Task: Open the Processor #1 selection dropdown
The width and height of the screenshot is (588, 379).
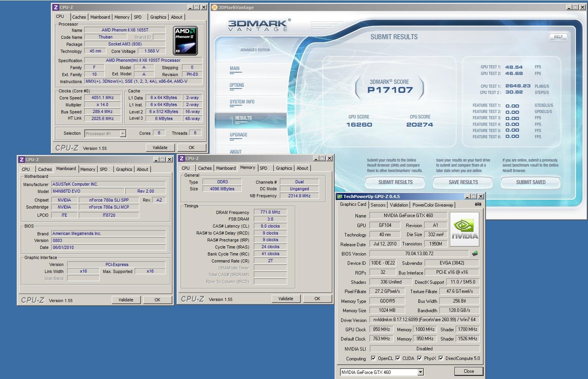Action: (123, 134)
